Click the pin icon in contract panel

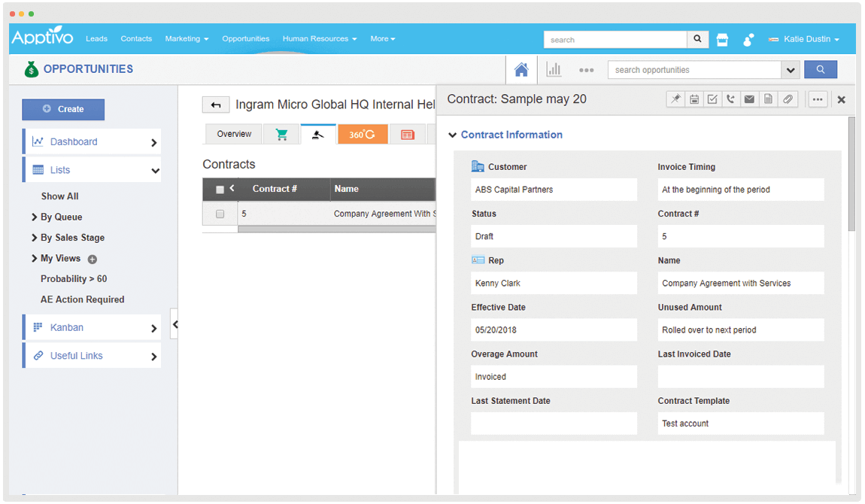click(675, 99)
